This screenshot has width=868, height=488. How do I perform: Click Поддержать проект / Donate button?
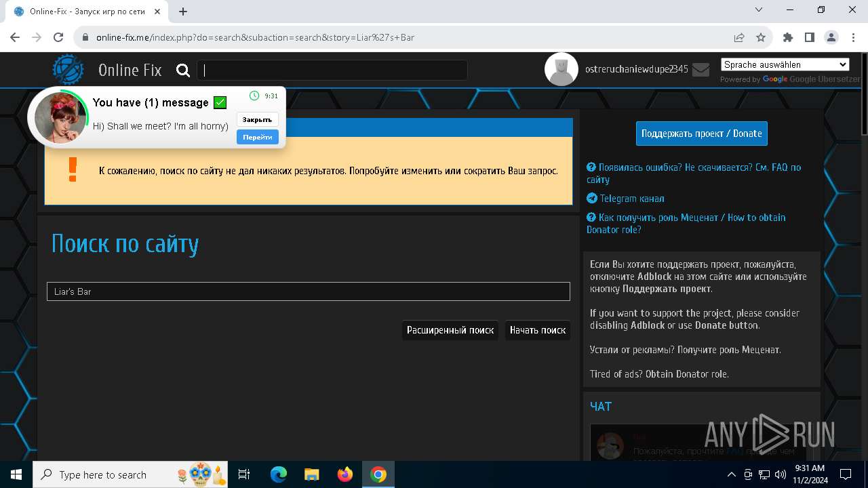click(x=702, y=134)
